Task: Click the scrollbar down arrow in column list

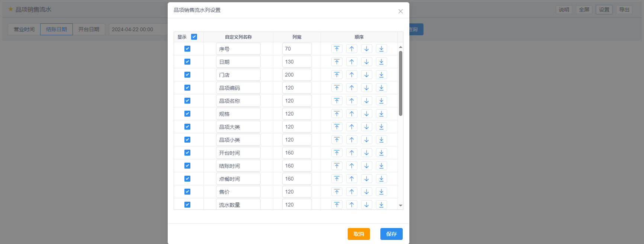Action: click(x=400, y=205)
